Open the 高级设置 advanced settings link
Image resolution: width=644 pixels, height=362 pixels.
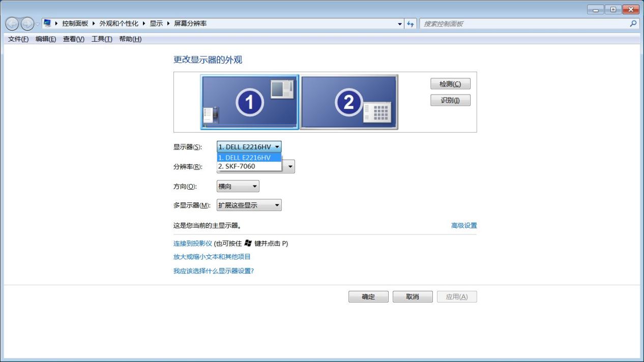tap(464, 226)
